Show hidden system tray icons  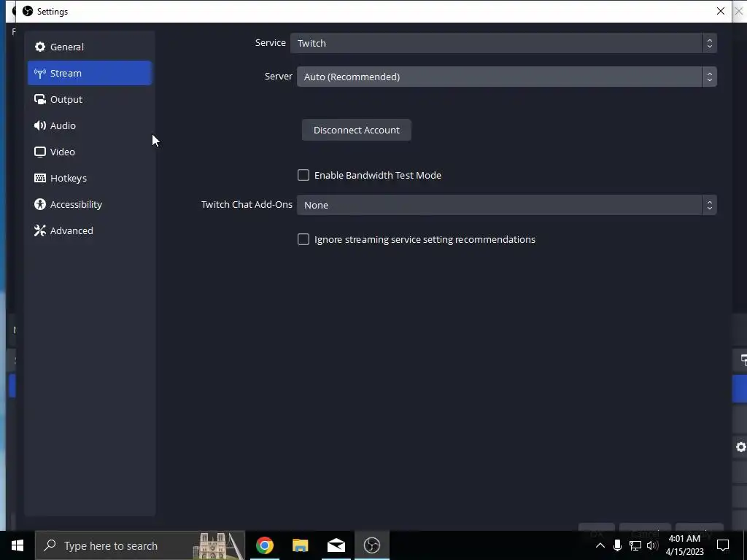point(600,545)
